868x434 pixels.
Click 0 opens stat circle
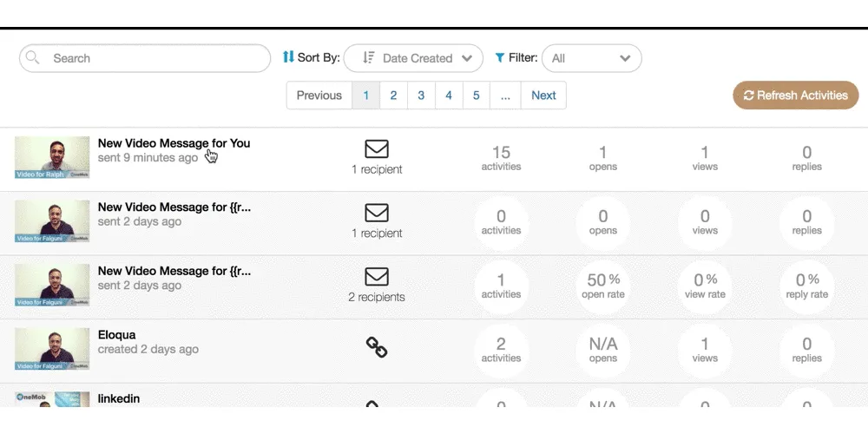pos(603,222)
